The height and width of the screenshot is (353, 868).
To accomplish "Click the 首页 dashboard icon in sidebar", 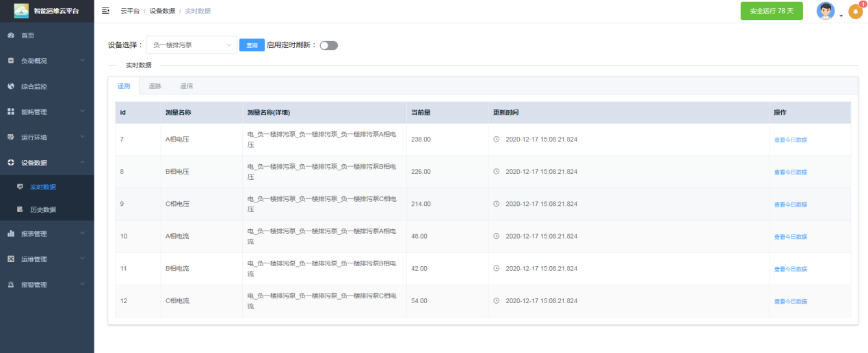I will coord(11,35).
